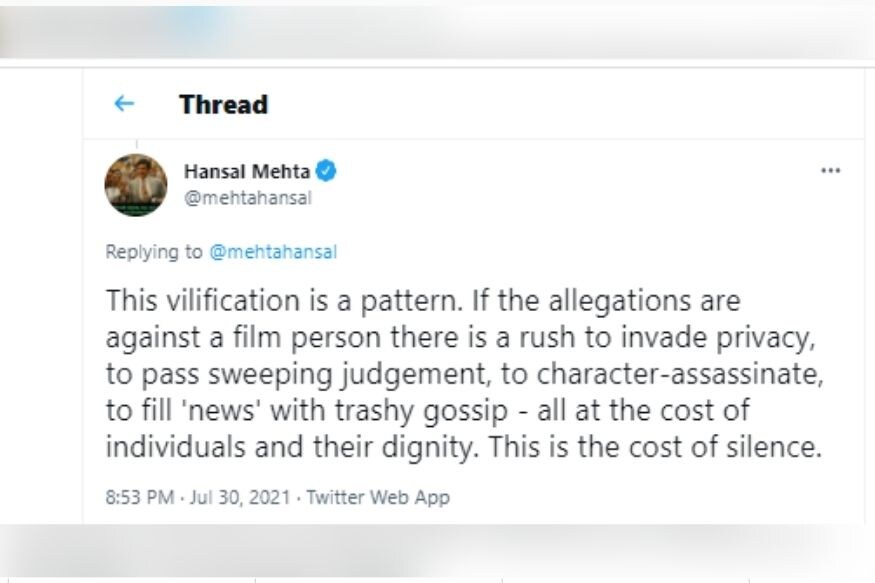875x583 pixels.
Task: Click the sentence "This vilification is a pattern."
Action: click(260, 300)
